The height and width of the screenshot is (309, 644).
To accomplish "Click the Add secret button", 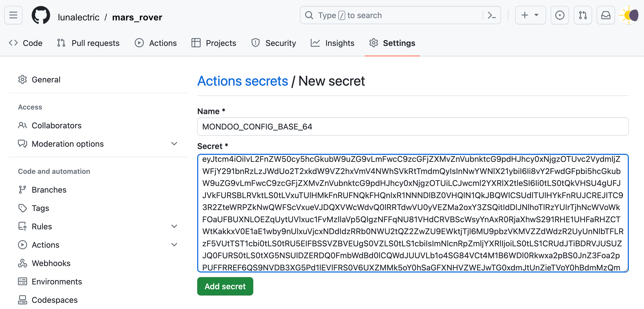I will click(x=225, y=286).
